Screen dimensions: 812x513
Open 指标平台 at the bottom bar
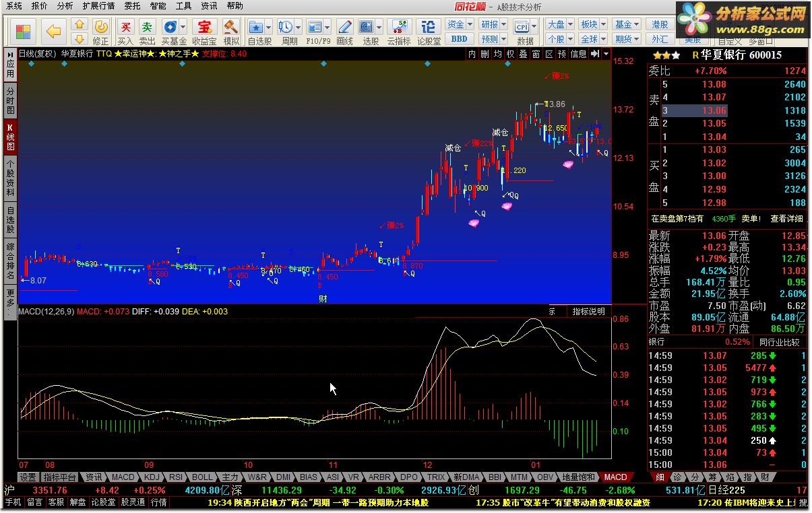[59, 477]
